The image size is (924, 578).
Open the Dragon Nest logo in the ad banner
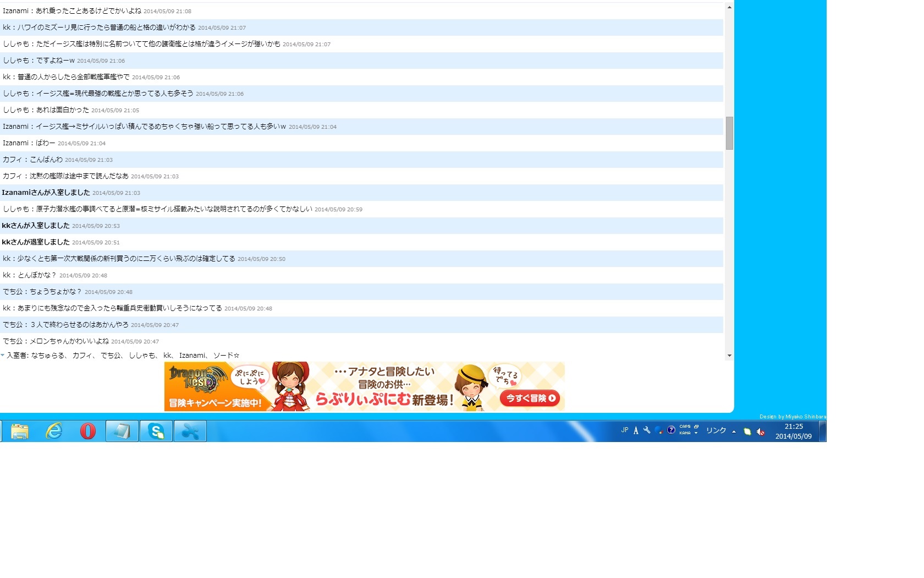tap(197, 378)
